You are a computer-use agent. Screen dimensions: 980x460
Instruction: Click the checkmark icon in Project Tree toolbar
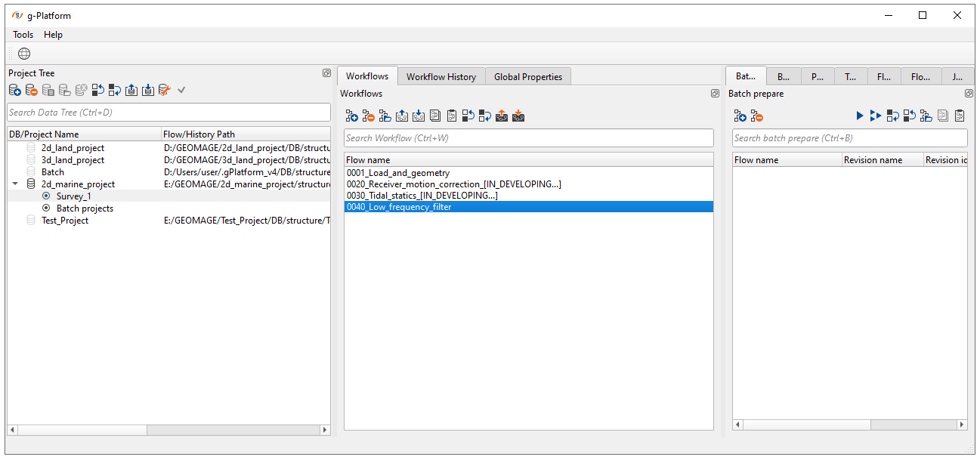[181, 91]
